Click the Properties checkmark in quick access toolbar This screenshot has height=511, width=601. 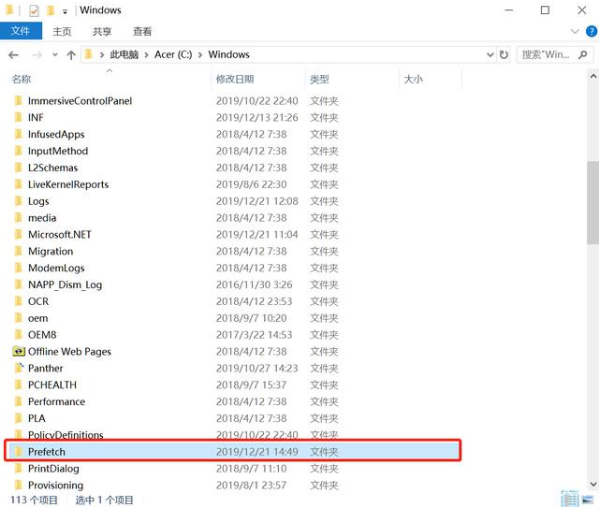(34, 10)
